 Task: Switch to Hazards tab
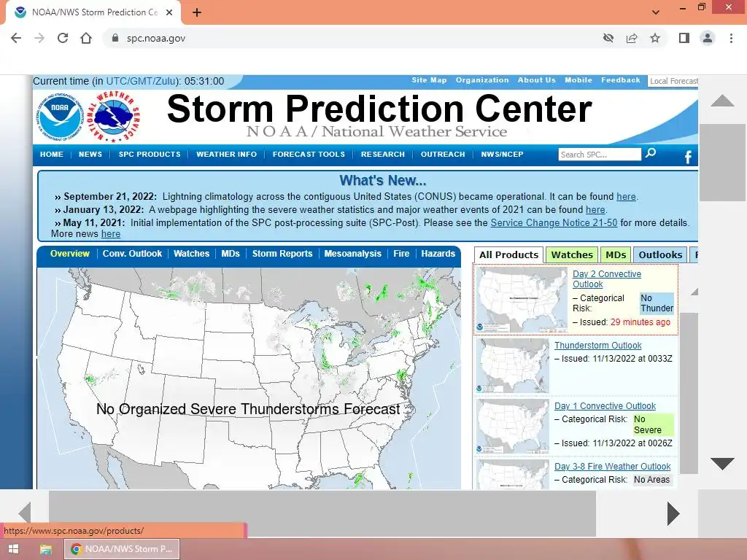point(438,253)
